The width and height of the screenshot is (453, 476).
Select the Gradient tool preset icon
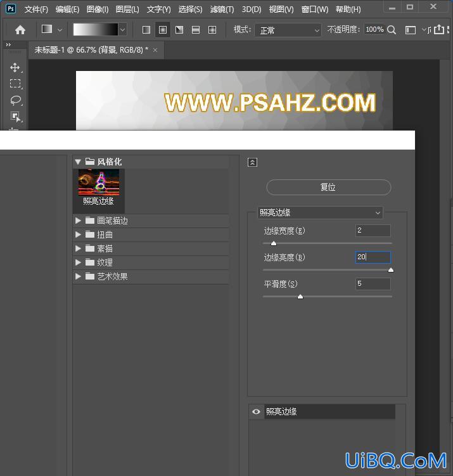coord(47,29)
